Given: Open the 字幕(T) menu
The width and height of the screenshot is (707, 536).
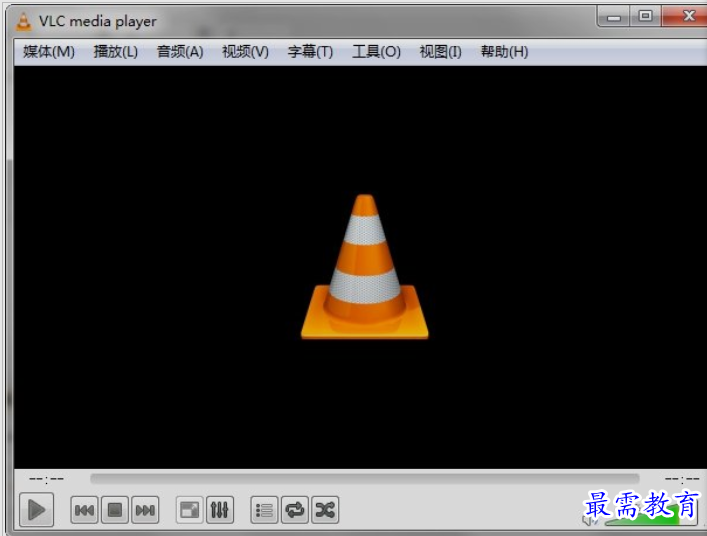Looking at the screenshot, I should coord(310,51).
